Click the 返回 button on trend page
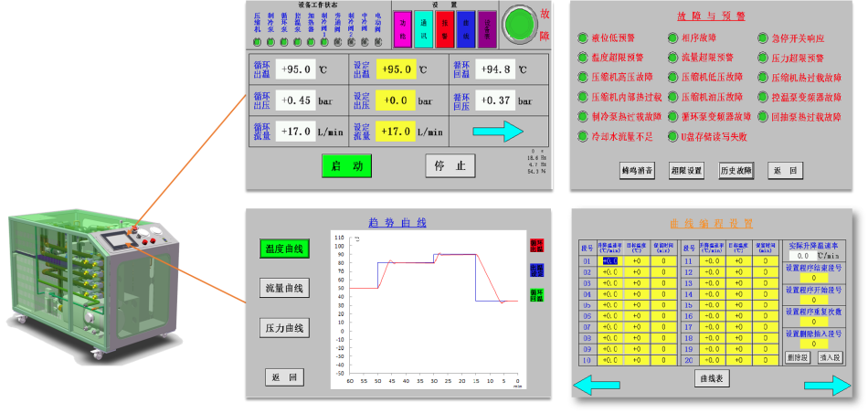868x413 pixels. 284,377
